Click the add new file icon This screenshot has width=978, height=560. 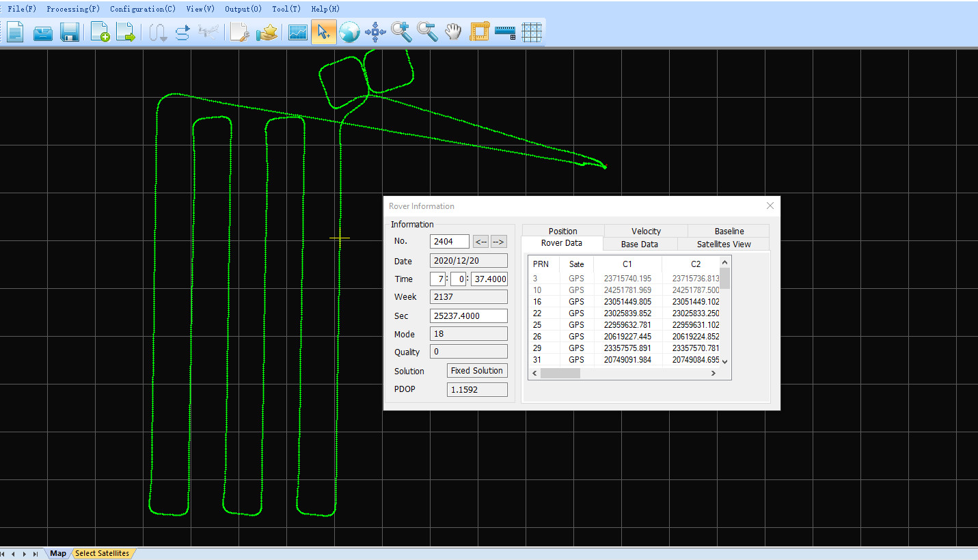(100, 32)
